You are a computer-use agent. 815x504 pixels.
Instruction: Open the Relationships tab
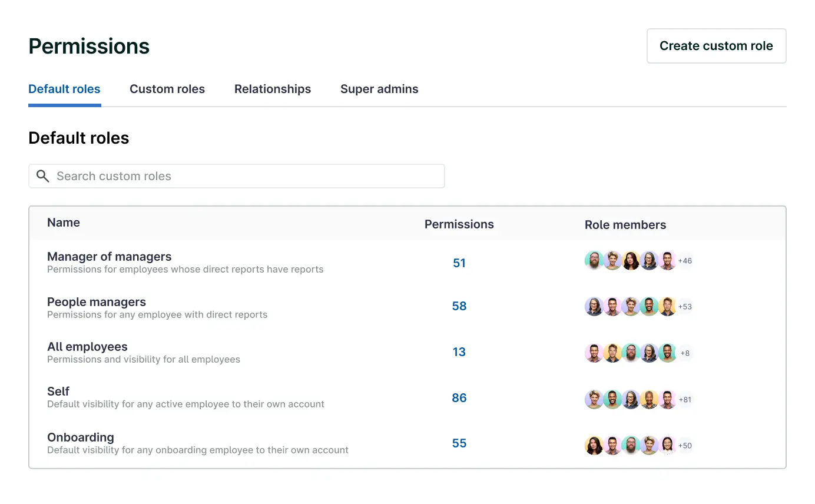pyautogui.click(x=273, y=89)
